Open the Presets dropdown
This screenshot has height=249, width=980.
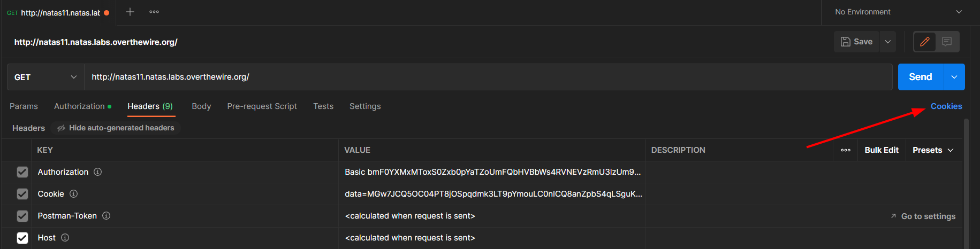pos(932,150)
